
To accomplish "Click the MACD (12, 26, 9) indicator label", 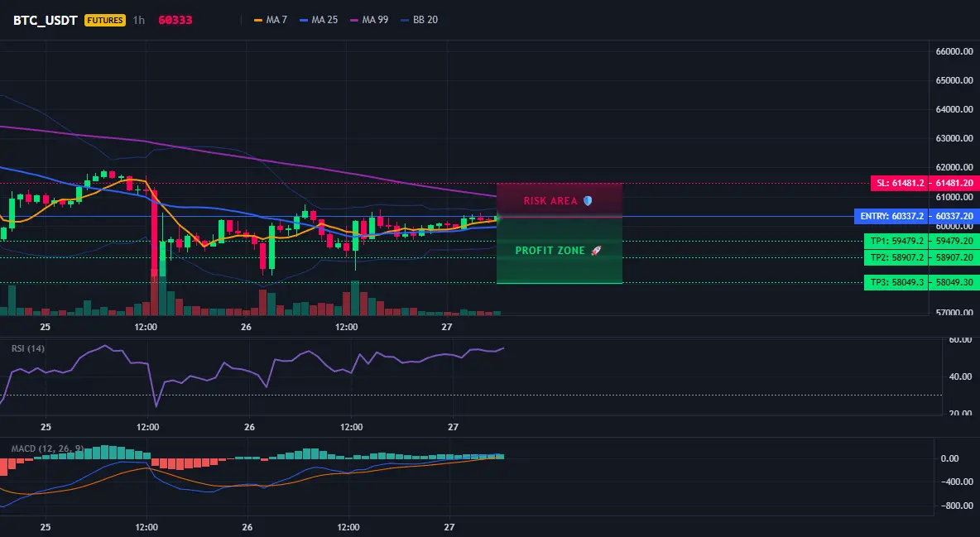I will pos(47,448).
